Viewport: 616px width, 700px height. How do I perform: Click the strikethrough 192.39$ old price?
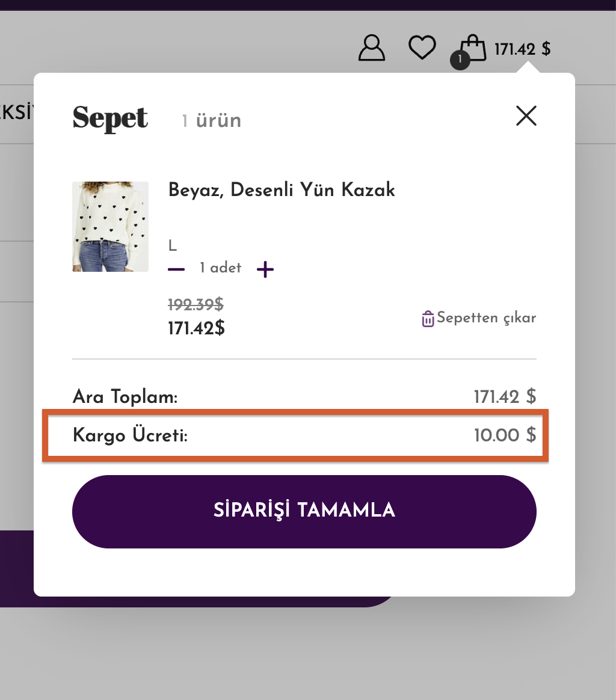click(196, 305)
